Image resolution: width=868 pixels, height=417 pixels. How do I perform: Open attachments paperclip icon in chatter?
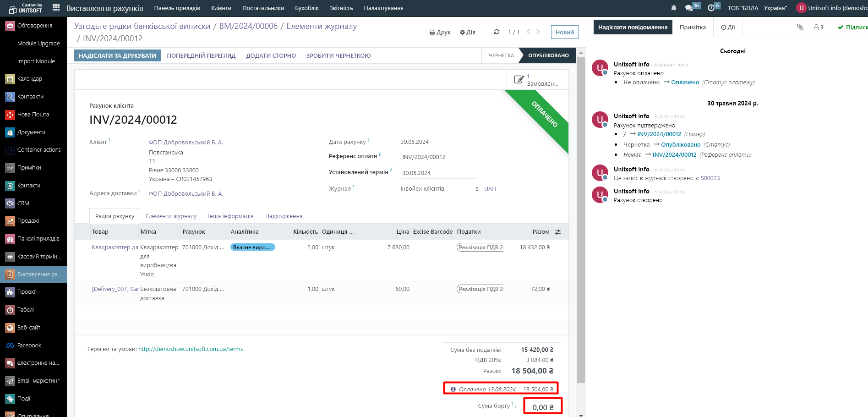(800, 27)
